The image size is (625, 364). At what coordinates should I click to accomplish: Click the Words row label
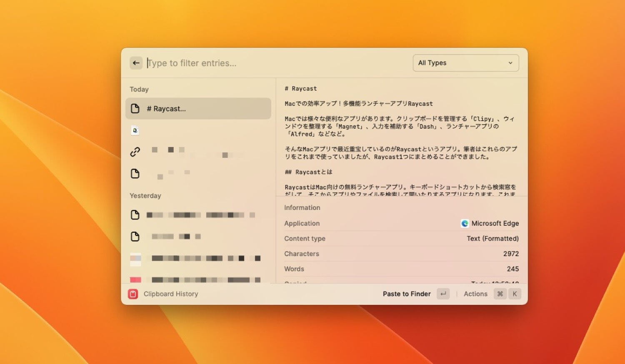294,269
